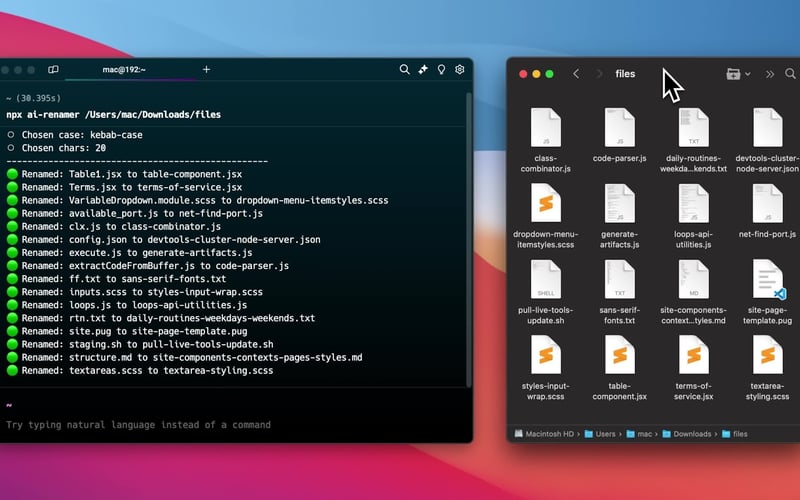Click the available_port.js renamed line
Image resolution: width=800 pixels, height=500 pixels.
pos(135,213)
